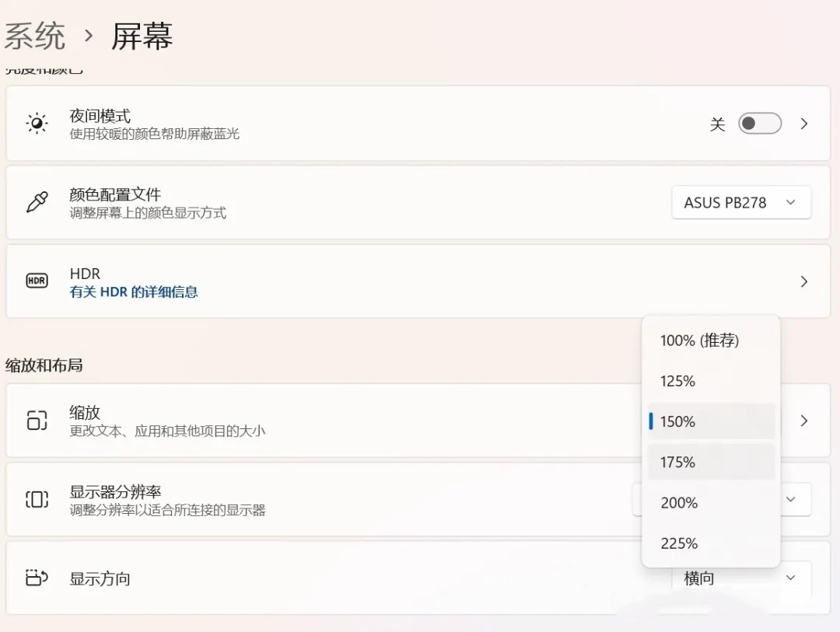Click the 关 status label beside the toggle
Screen dimensions: 840x632
click(x=717, y=125)
